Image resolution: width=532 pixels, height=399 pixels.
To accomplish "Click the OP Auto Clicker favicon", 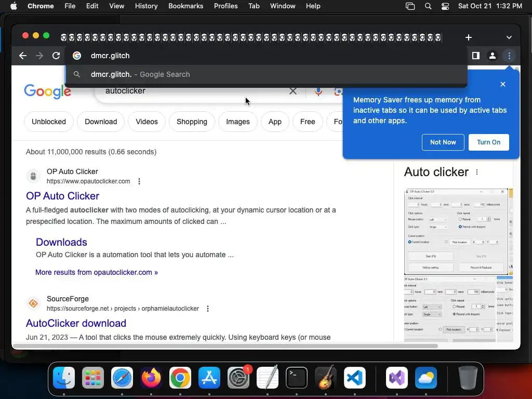I will (33, 176).
